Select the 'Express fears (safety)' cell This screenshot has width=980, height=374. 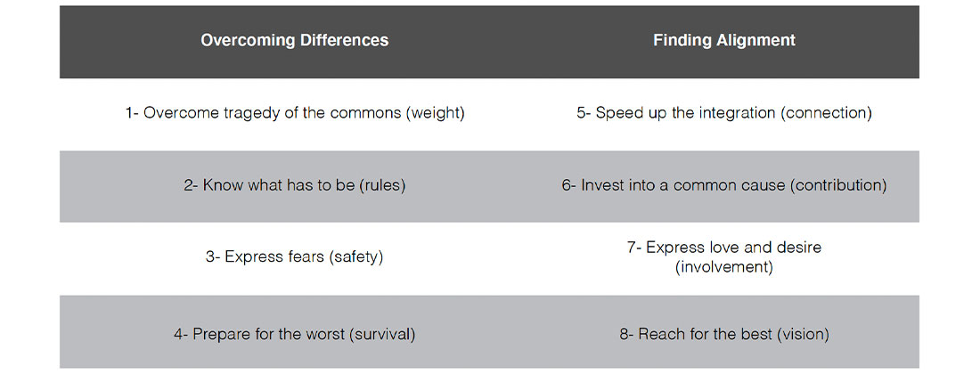pos(294,257)
